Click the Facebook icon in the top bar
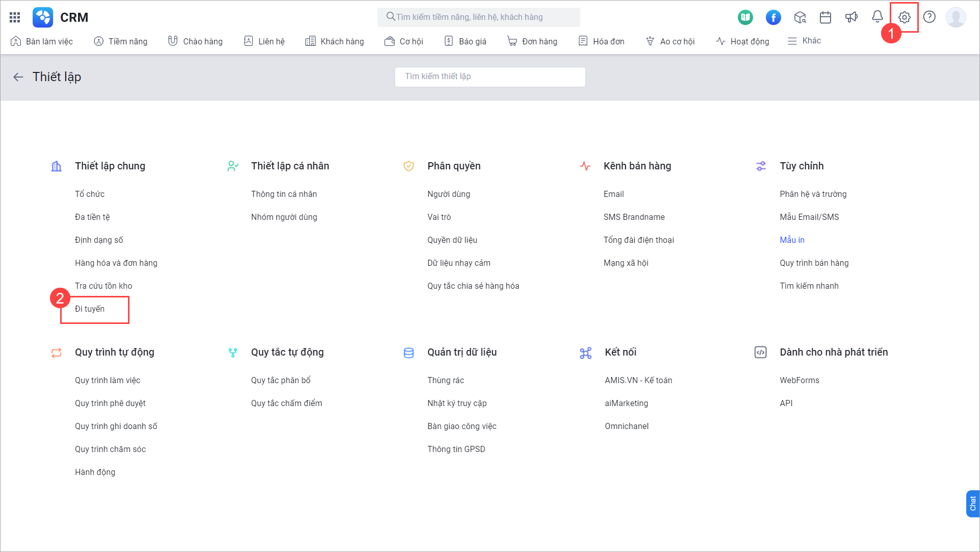980x552 pixels. (773, 17)
